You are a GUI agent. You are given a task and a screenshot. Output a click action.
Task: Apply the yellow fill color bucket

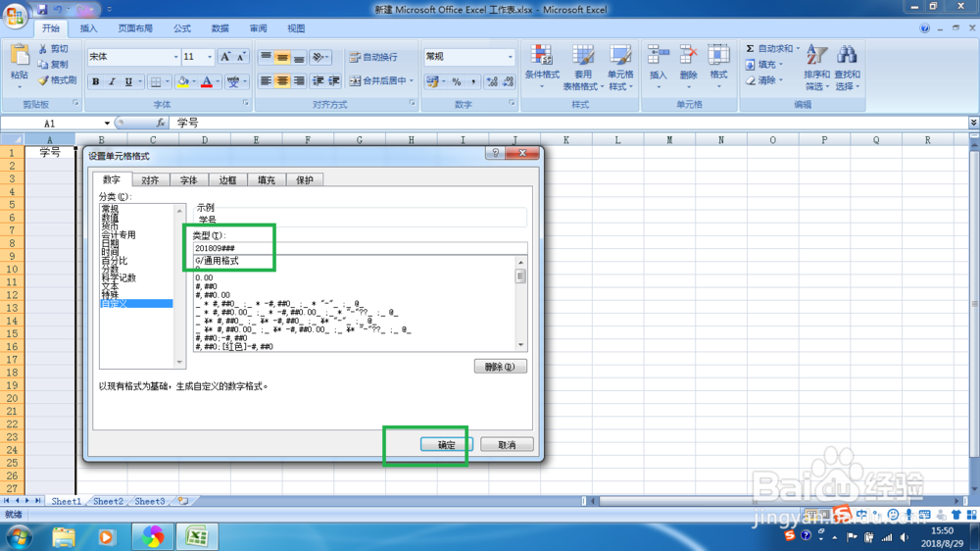click(183, 81)
